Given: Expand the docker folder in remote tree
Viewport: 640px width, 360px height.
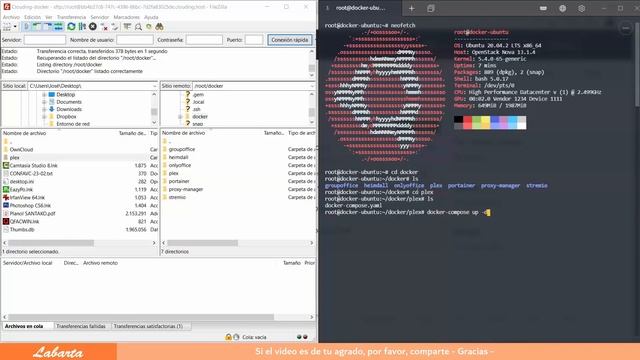Looking at the screenshot, I should click(180, 117).
